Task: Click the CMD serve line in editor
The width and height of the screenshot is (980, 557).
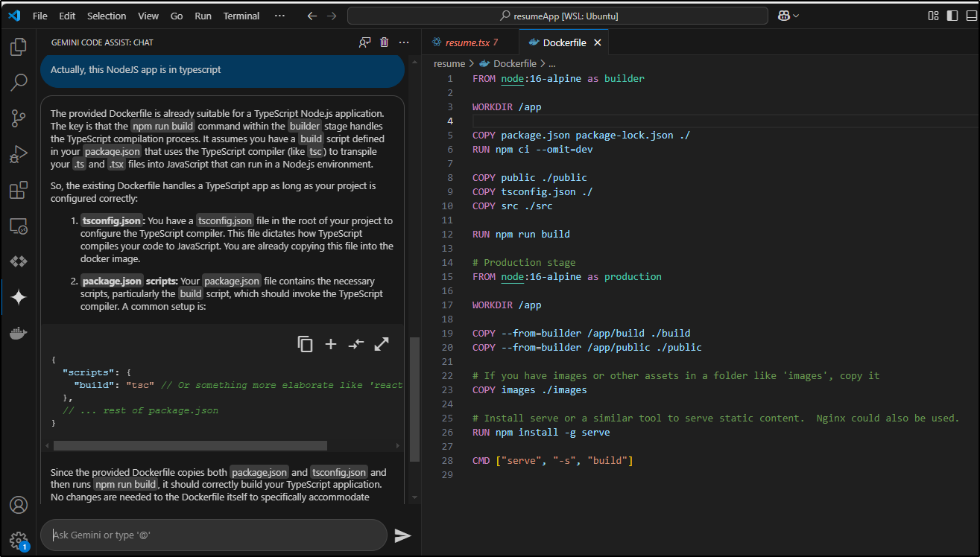Action: 553,460
